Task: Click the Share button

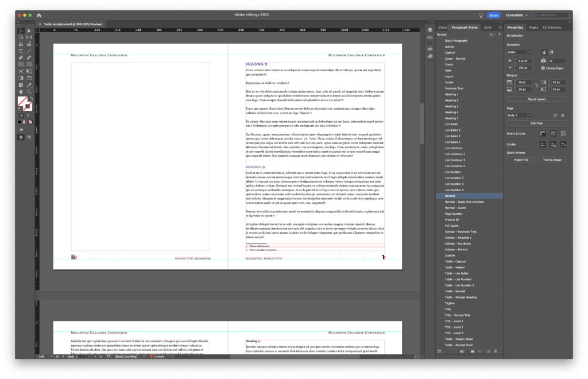Action: point(493,16)
